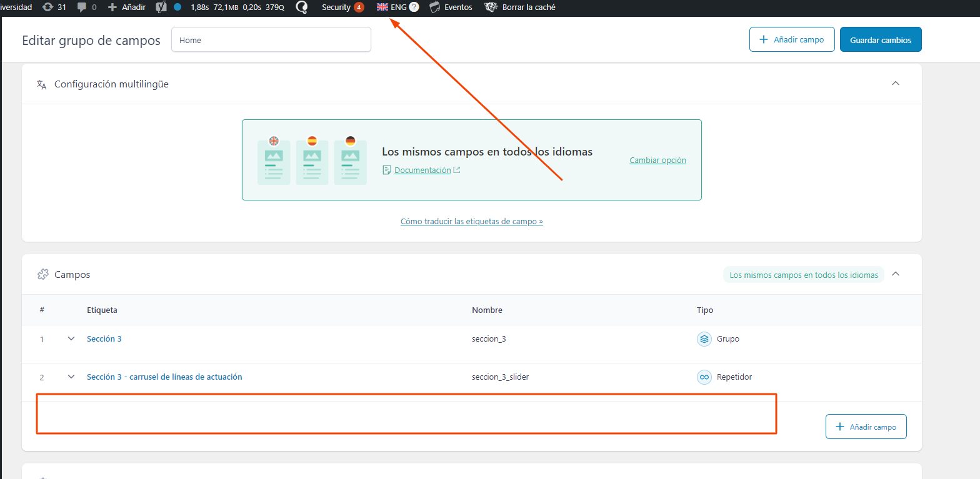Open Eventos from the admin bar
The image size is (980, 479).
point(451,7)
